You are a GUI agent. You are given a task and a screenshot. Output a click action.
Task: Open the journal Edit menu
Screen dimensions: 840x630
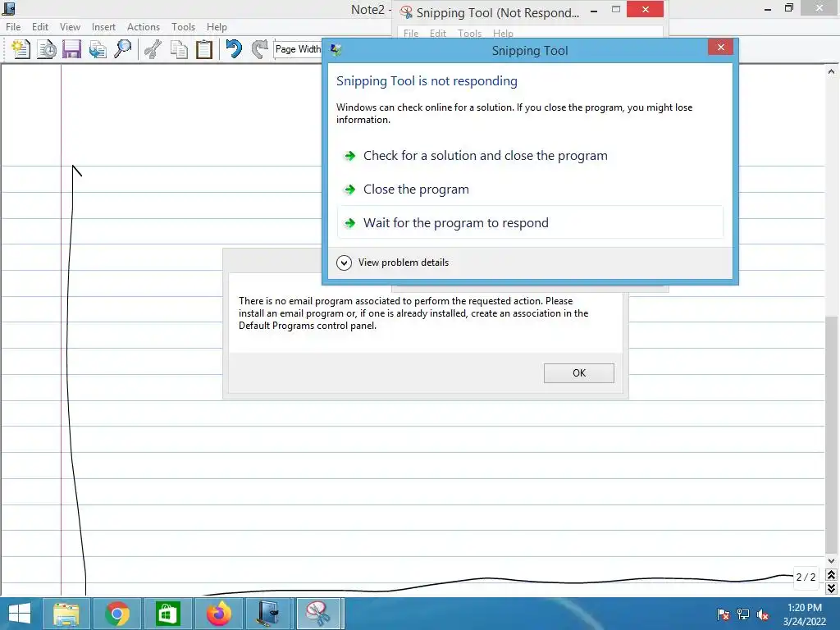(x=40, y=27)
